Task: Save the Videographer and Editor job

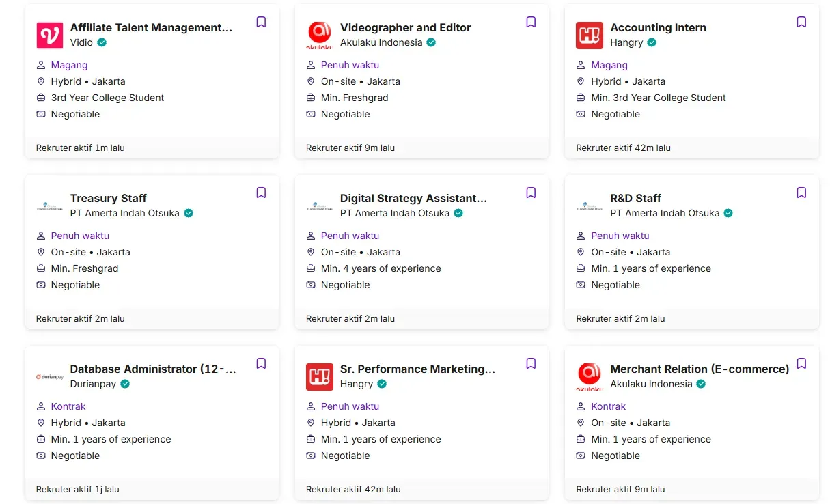Action: point(531,23)
